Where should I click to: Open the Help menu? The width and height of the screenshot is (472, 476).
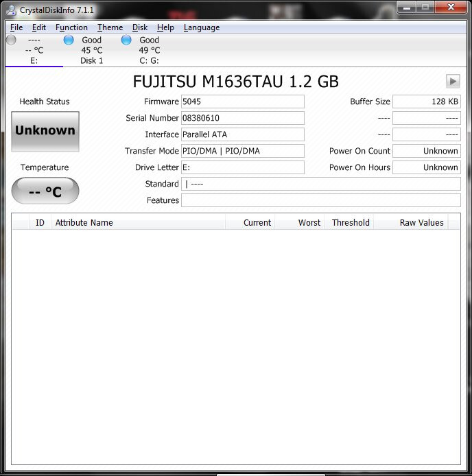(165, 27)
